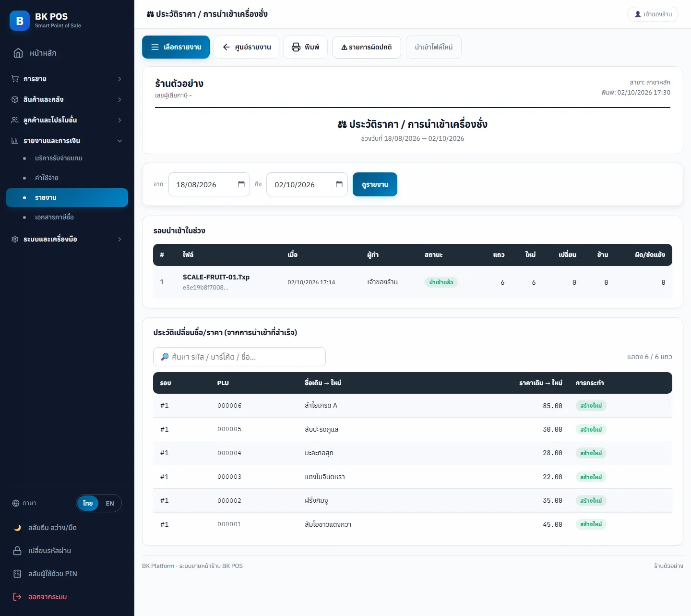Open the บริการรับจ่ายแทน submenu item

point(67,158)
